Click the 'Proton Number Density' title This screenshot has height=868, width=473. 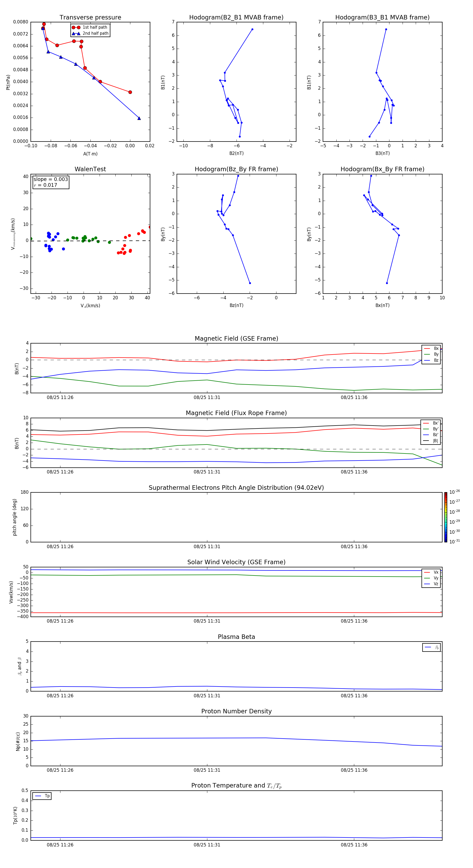[236, 711]
